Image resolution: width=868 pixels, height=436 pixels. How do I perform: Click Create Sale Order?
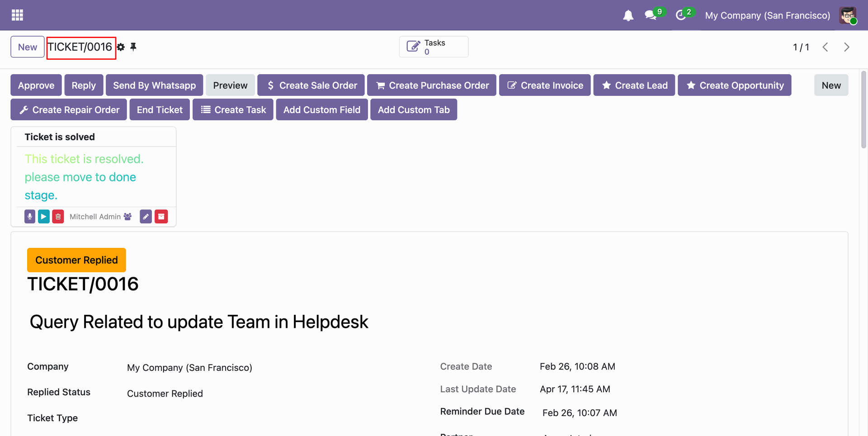coord(311,85)
